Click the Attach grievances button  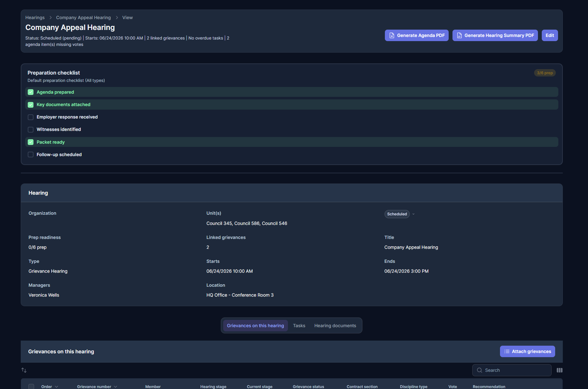pyautogui.click(x=527, y=351)
